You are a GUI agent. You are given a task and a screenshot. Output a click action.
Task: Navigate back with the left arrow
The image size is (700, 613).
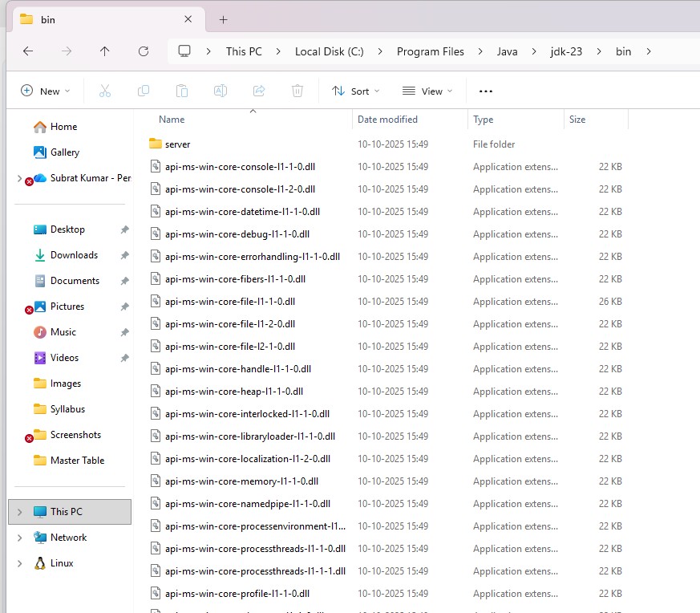click(x=28, y=51)
